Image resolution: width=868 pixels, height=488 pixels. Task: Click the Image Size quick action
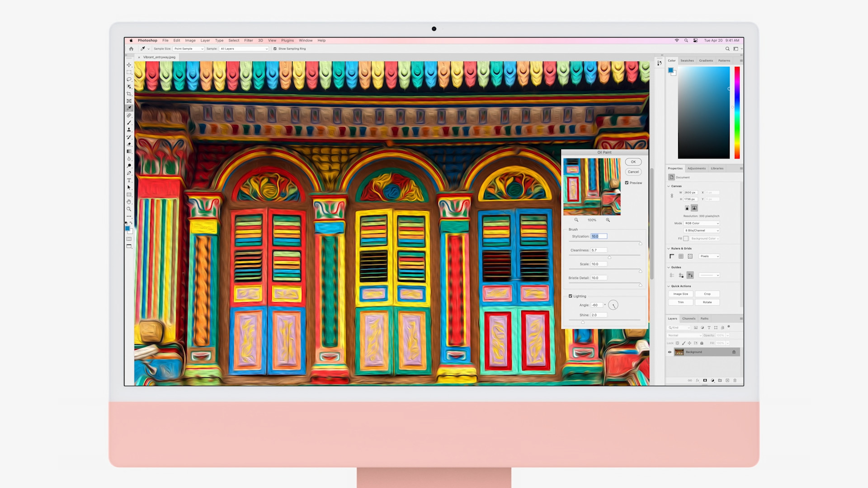(x=680, y=294)
